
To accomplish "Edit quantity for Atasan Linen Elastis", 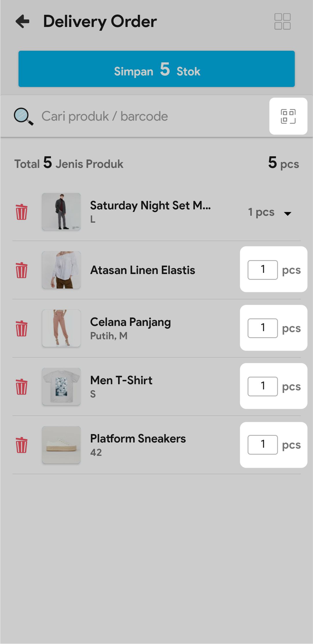I will (x=263, y=270).
